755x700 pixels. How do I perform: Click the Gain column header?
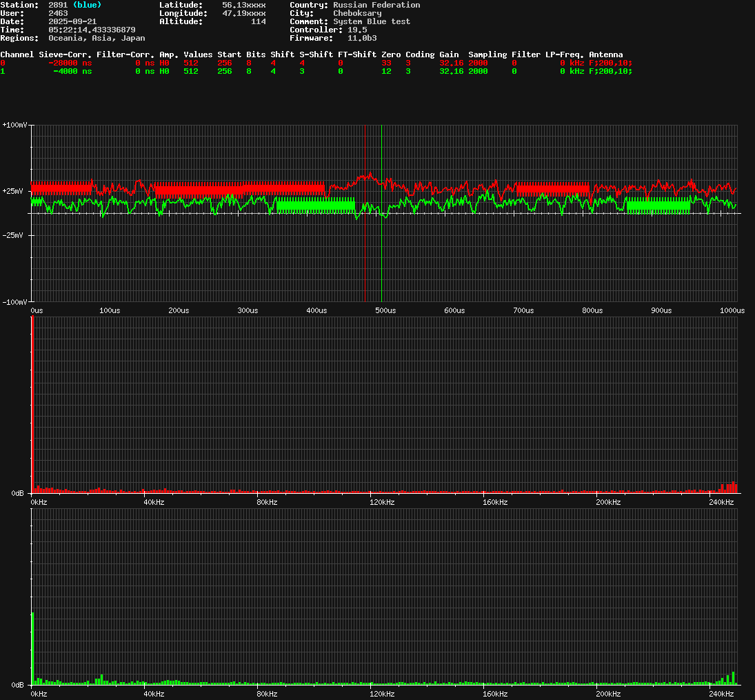[449, 54]
